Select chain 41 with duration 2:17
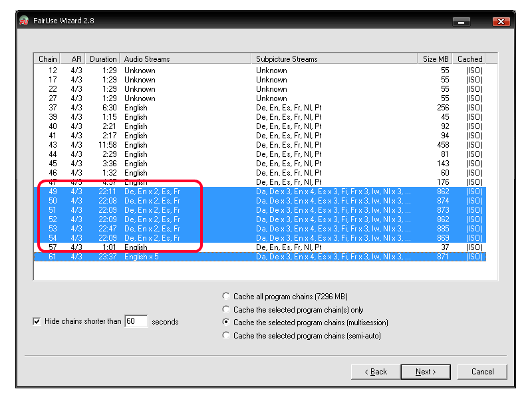532x399 pixels. pos(260,136)
